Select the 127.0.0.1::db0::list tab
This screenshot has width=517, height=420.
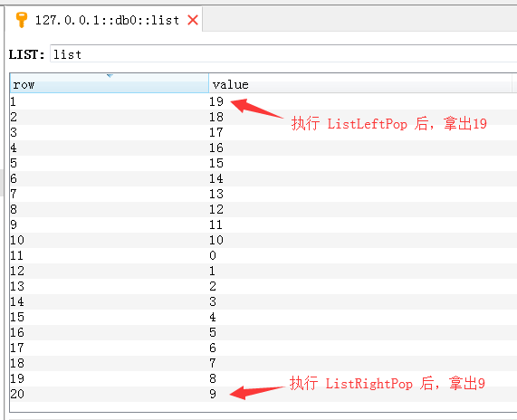click(103, 19)
